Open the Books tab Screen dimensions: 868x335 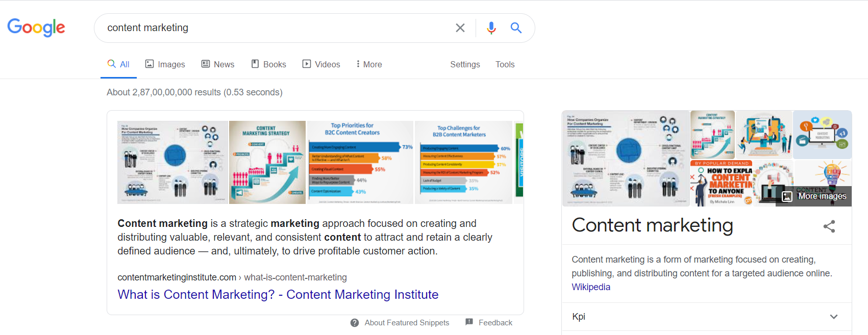(x=268, y=64)
